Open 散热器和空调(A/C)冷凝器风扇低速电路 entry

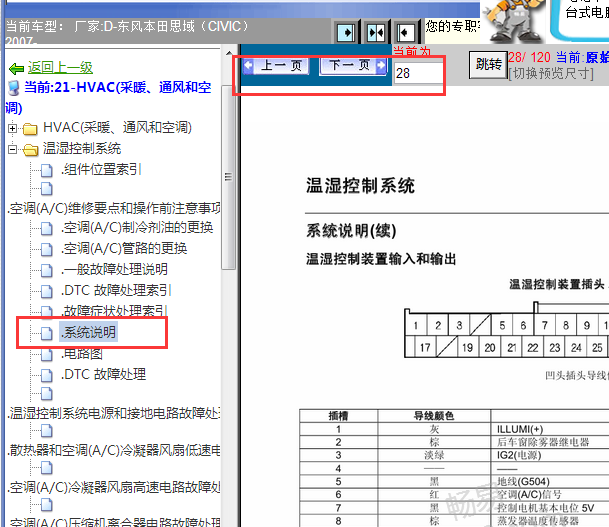[x=114, y=450]
